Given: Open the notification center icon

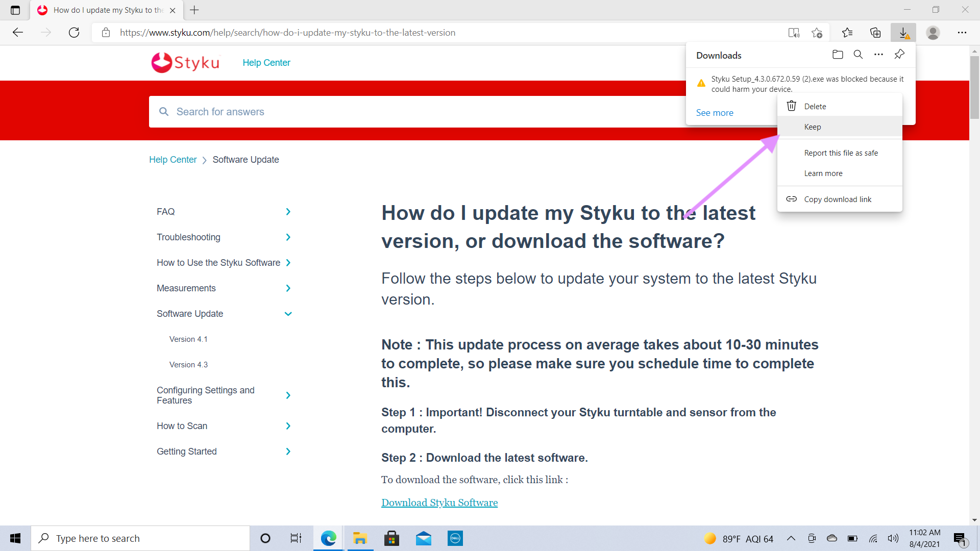Looking at the screenshot, I should click(960, 539).
